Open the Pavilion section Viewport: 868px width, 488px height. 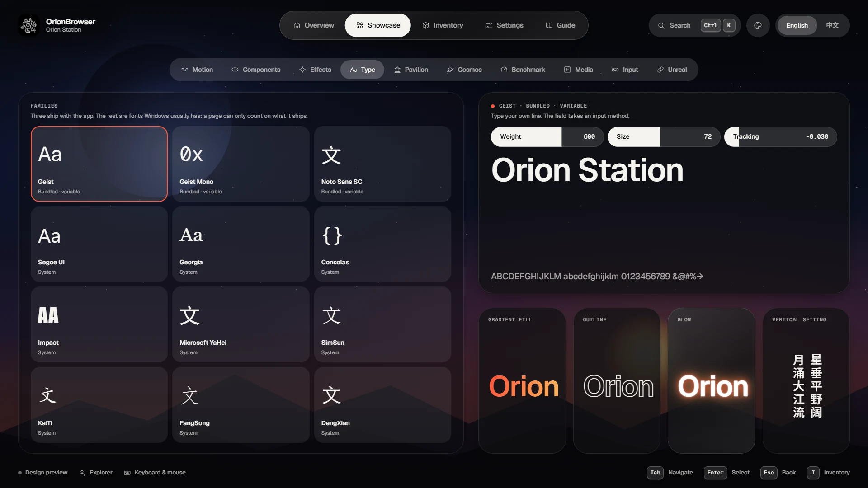[x=411, y=70]
